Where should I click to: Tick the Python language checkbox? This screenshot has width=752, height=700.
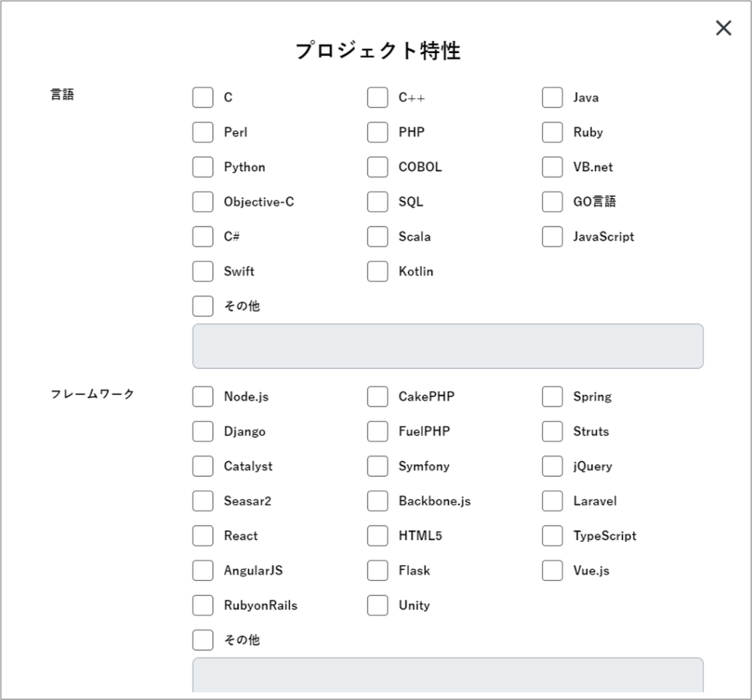tap(203, 167)
